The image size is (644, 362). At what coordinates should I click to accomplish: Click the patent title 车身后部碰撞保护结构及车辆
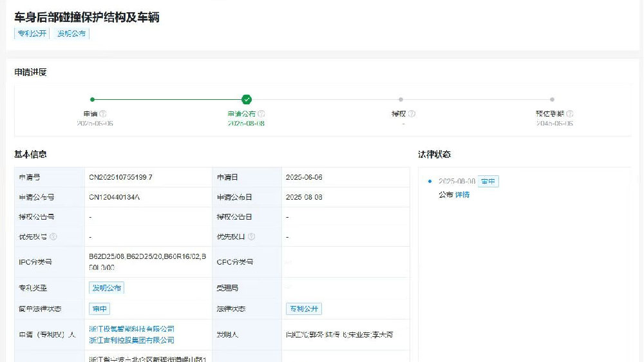click(x=87, y=17)
